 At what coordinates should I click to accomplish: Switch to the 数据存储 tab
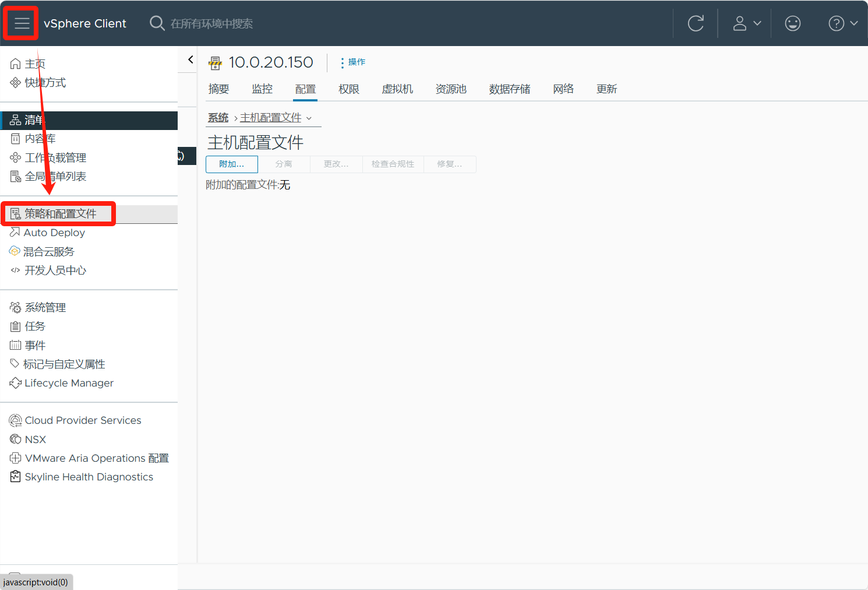coord(509,89)
